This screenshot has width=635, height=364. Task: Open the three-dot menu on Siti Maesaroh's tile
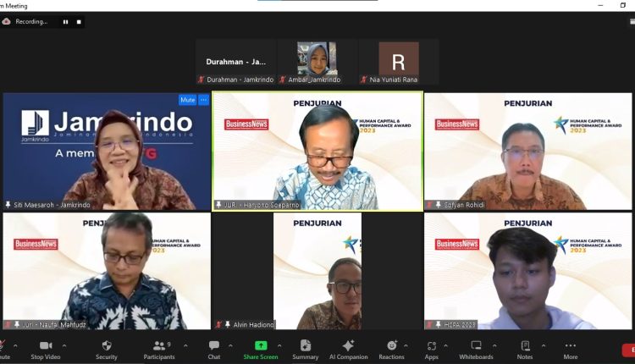[x=203, y=100]
